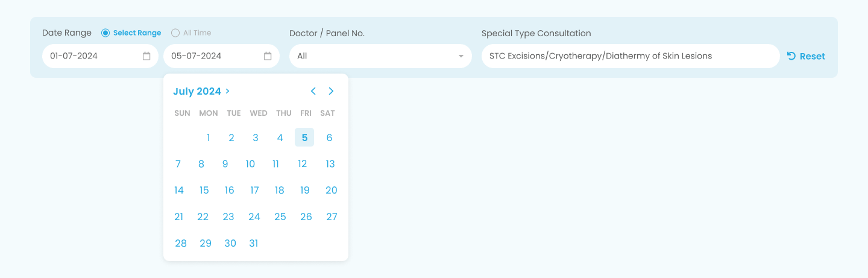Choose July 20 in the calendar
Screen dimensions: 868x278
pyautogui.click(x=332, y=191)
